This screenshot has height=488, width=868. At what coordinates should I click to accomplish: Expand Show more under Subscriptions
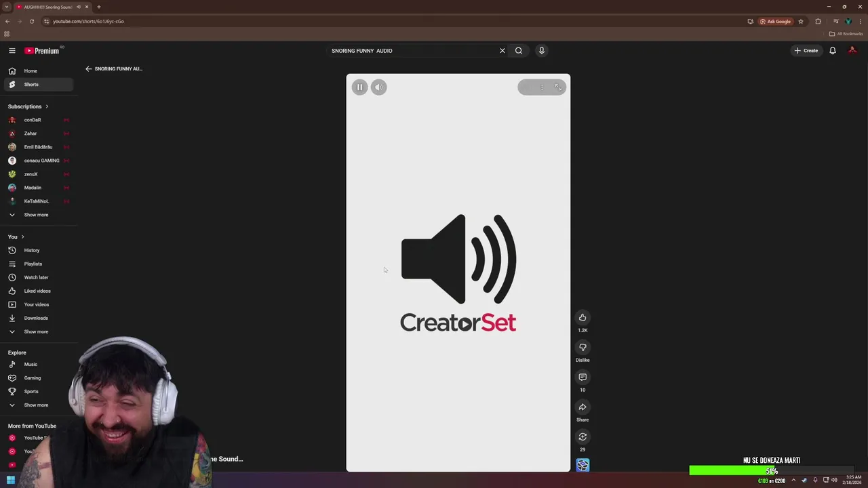pyautogui.click(x=39, y=215)
